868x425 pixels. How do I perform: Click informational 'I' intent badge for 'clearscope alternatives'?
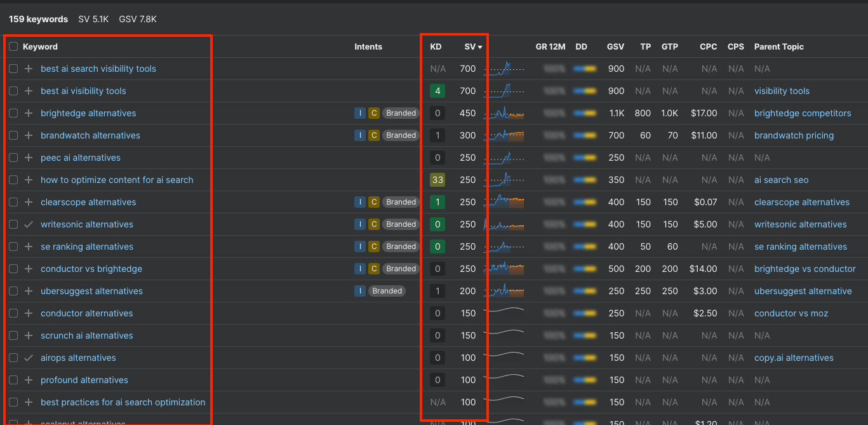tap(360, 202)
